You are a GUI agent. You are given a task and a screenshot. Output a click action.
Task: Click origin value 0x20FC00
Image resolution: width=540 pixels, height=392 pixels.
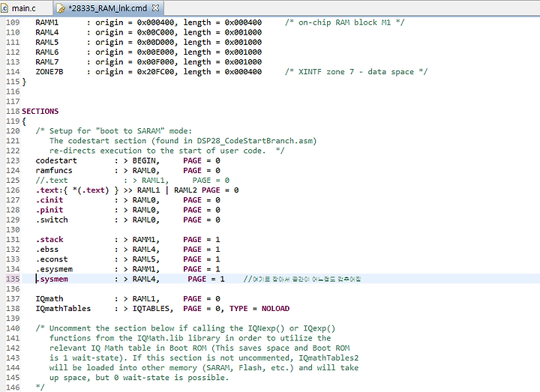157,72
